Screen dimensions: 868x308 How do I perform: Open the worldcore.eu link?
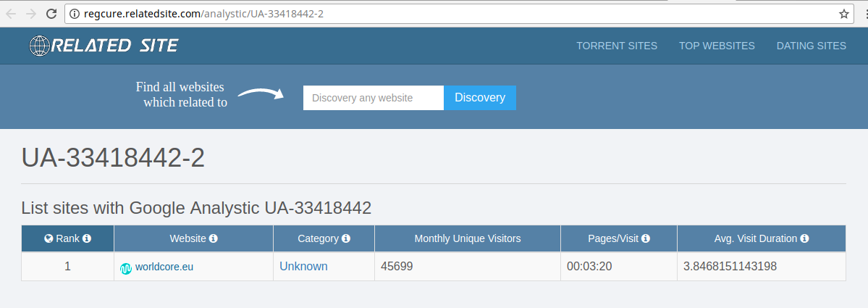(x=164, y=267)
